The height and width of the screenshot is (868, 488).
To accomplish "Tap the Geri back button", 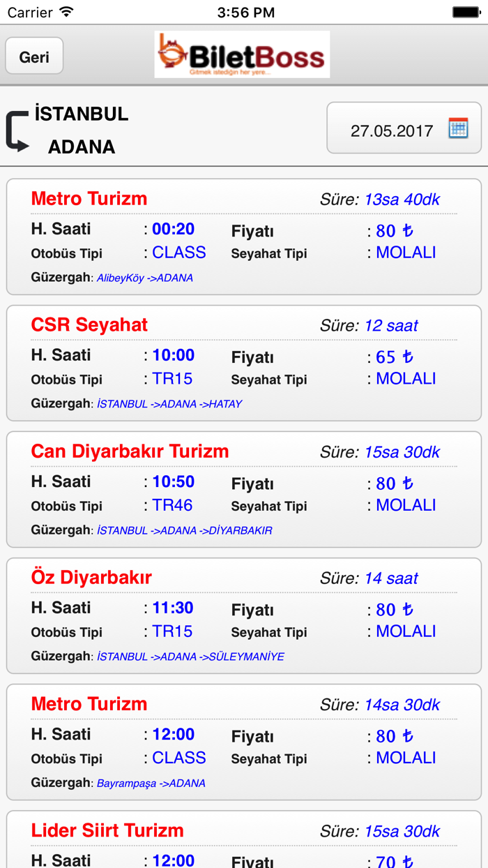I will pyautogui.click(x=34, y=56).
